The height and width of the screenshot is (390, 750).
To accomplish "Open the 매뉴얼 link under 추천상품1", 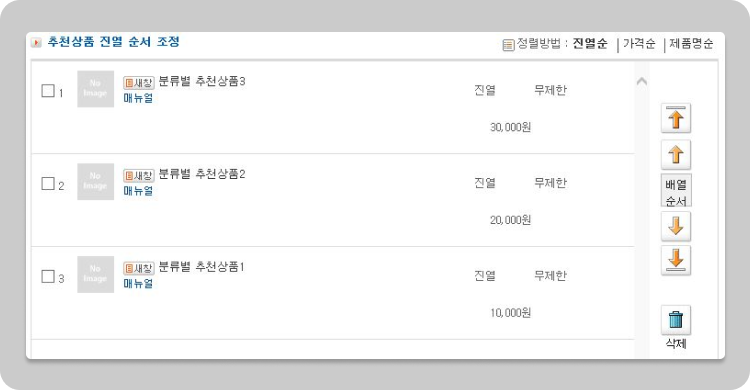I will point(138,284).
